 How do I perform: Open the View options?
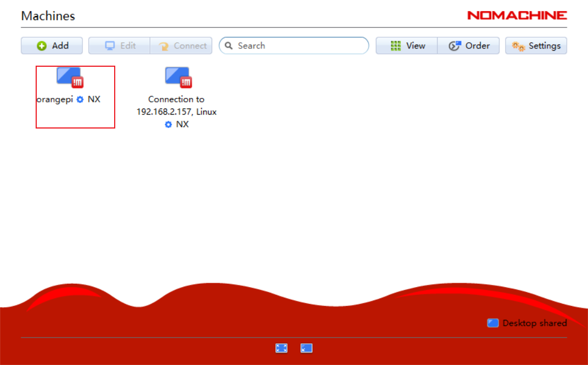[x=407, y=46]
